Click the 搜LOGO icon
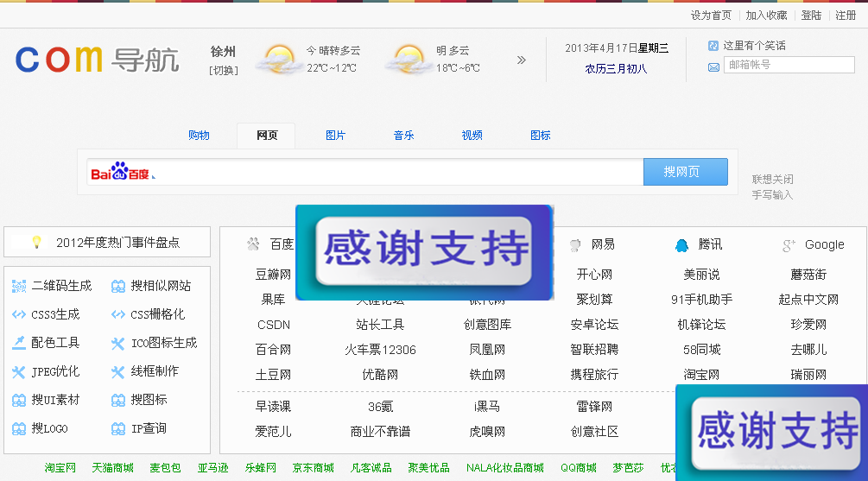Viewport: 868px width, 481px height. (x=19, y=429)
